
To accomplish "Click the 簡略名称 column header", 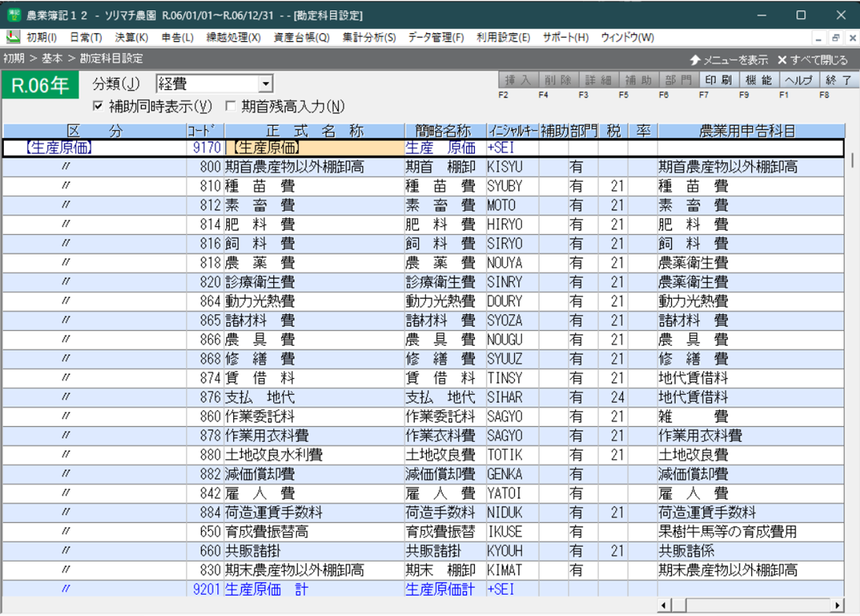I will [x=445, y=131].
